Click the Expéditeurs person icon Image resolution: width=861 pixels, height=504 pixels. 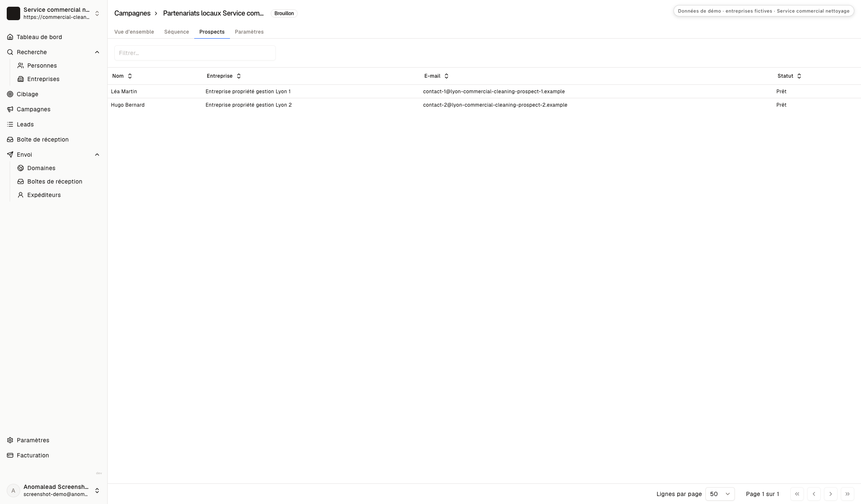(x=21, y=195)
